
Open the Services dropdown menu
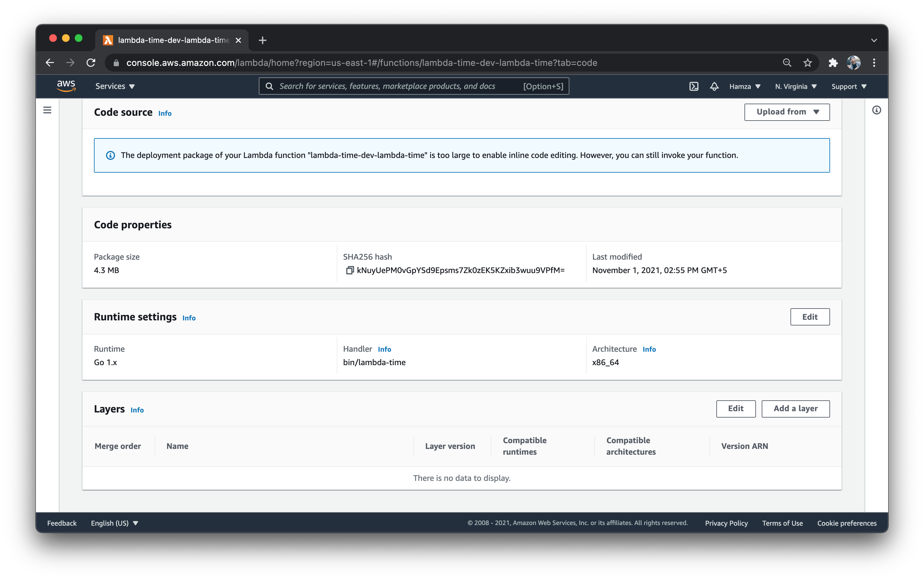tap(115, 86)
